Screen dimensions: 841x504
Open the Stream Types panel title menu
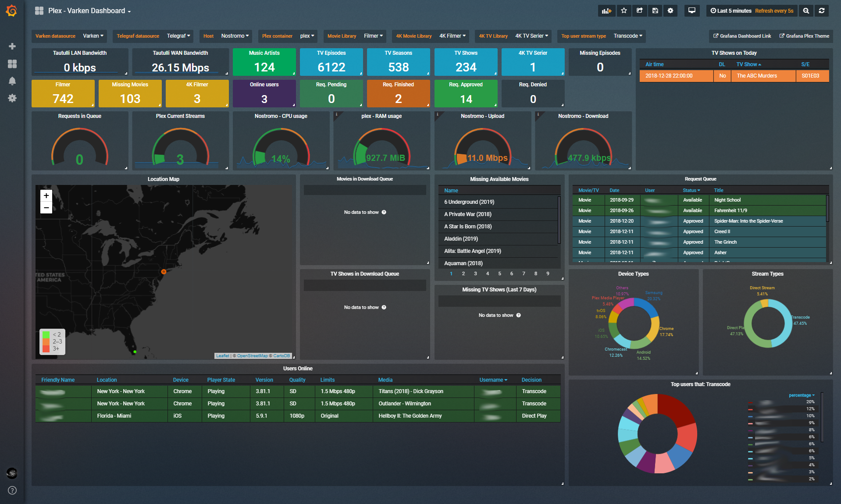point(767,274)
